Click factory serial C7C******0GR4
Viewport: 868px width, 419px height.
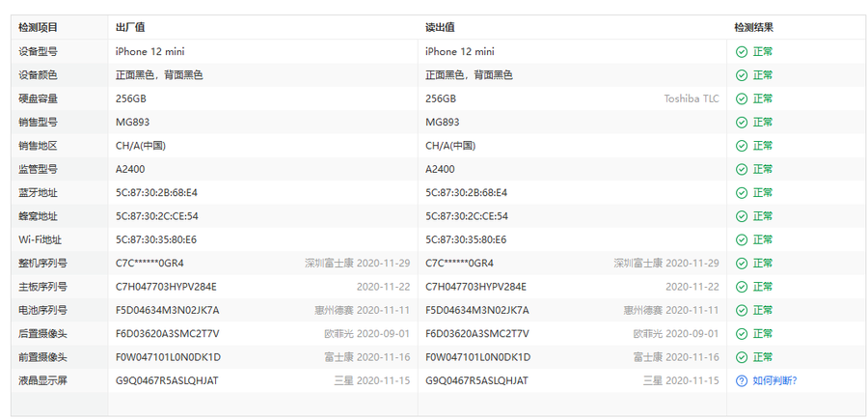(149, 264)
